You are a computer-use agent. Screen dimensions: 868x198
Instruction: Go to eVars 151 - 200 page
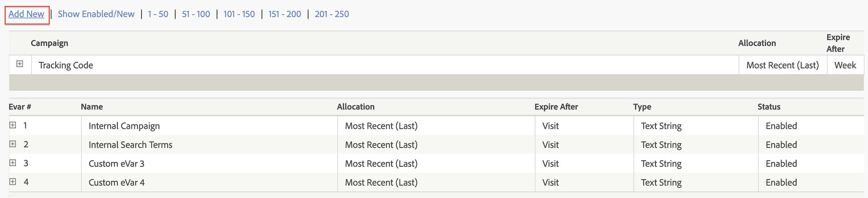(285, 14)
